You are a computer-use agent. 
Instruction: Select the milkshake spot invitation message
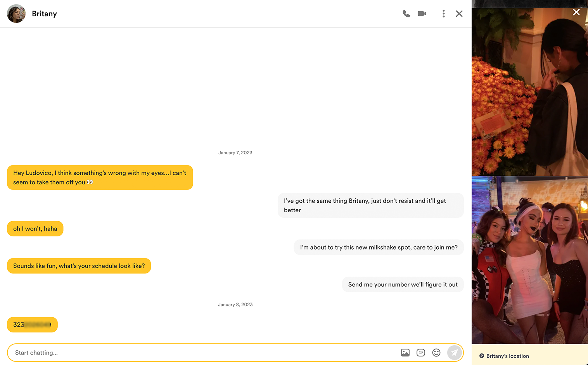pos(379,247)
